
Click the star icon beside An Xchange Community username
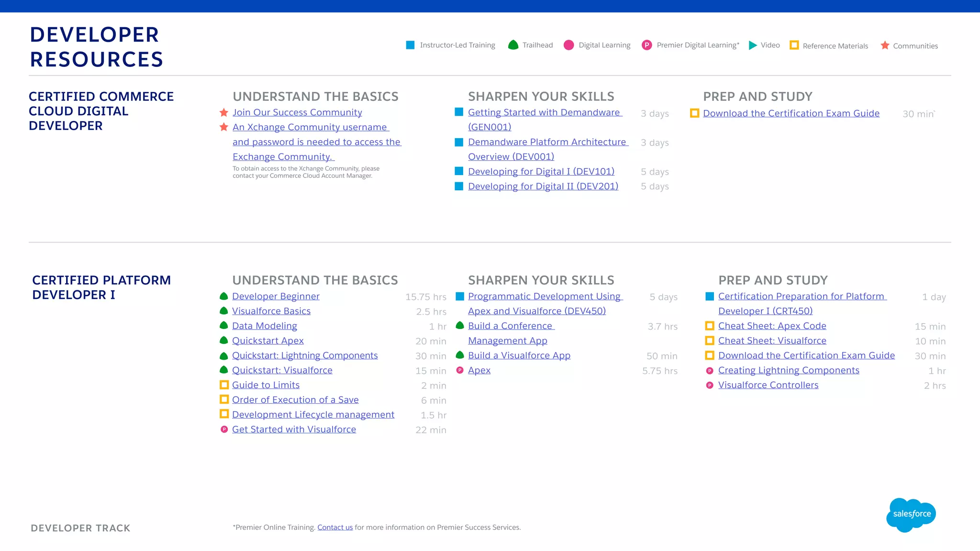[223, 127]
